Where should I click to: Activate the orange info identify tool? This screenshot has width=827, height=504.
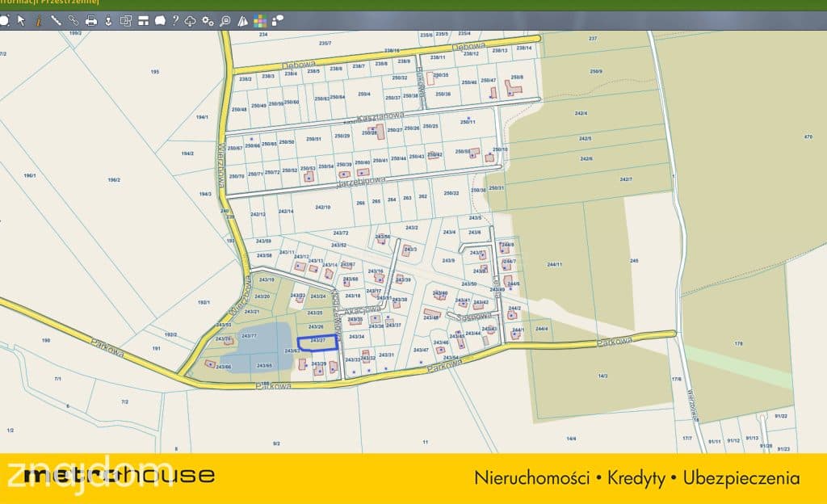click(x=39, y=21)
